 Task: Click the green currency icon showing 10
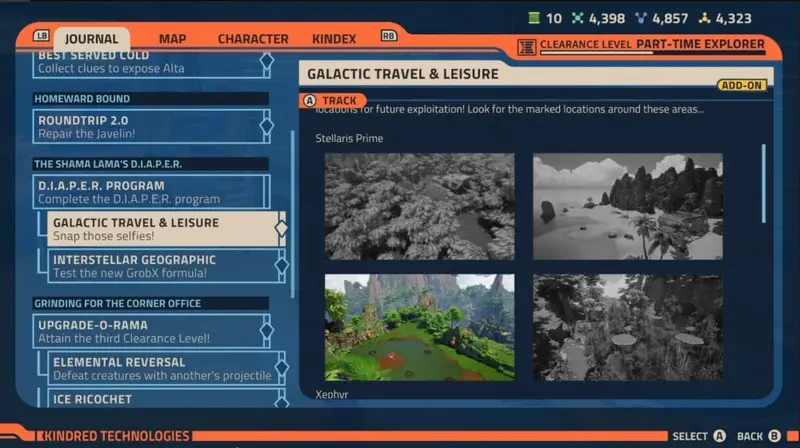[x=534, y=18]
